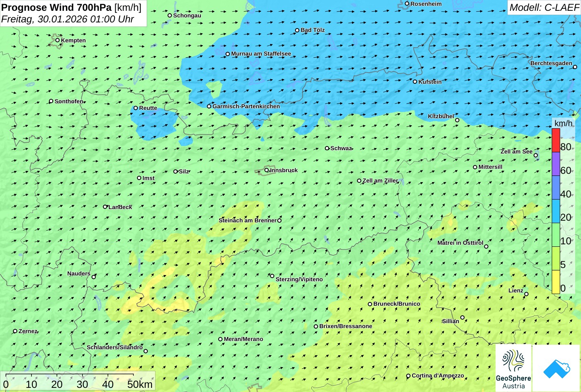
Task: Select the 'Nauders' town label
Action: 79,273
